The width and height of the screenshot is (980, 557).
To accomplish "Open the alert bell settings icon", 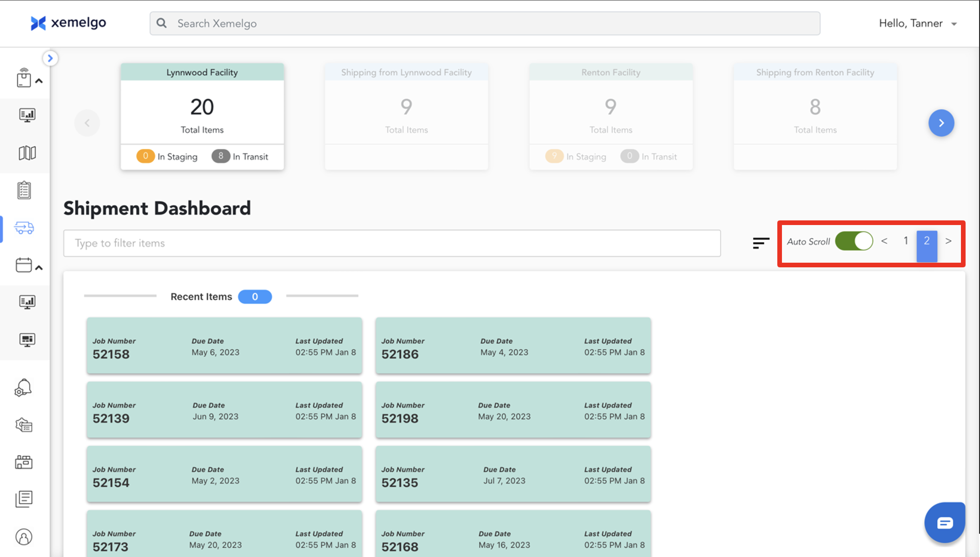I will tap(23, 387).
